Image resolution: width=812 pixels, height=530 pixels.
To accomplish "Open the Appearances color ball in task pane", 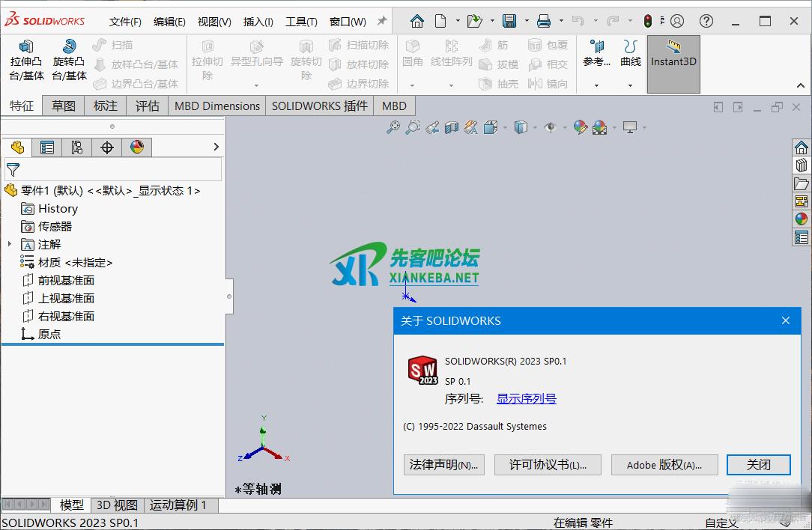I will pyautogui.click(x=802, y=219).
